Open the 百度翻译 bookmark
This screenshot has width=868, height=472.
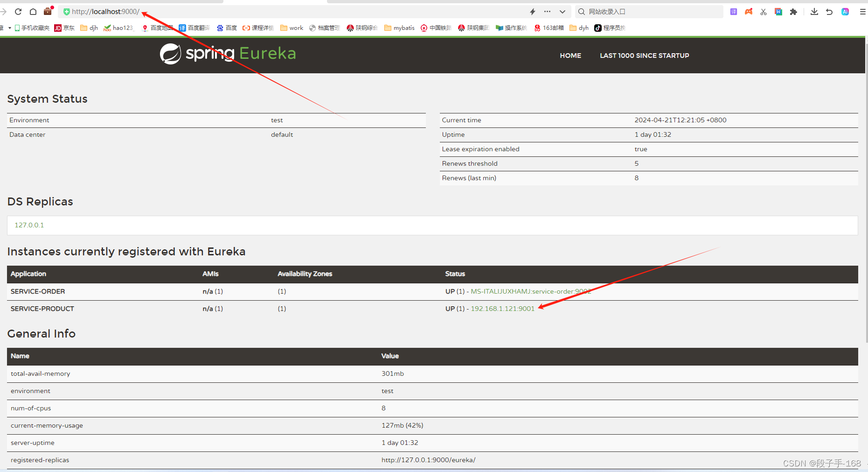[194, 28]
